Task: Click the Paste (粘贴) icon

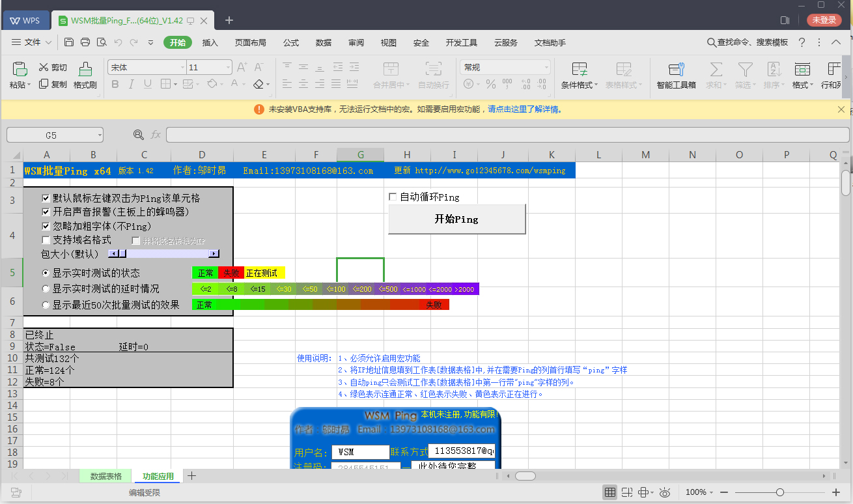Action: [x=20, y=69]
